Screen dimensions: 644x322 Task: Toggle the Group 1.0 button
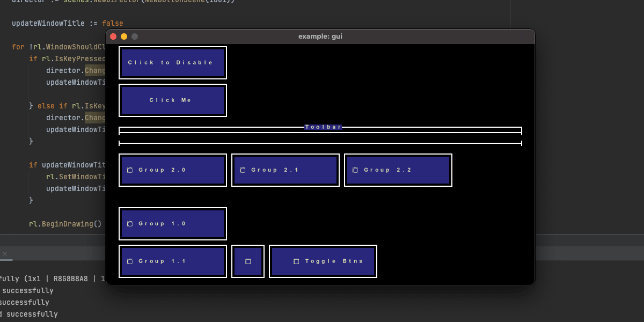point(173,223)
